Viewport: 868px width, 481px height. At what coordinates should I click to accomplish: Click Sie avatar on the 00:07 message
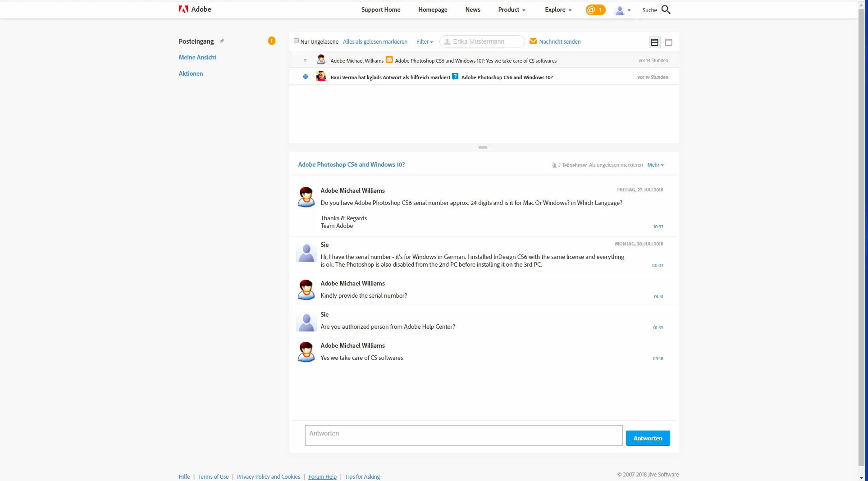click(x=306, y=252)
